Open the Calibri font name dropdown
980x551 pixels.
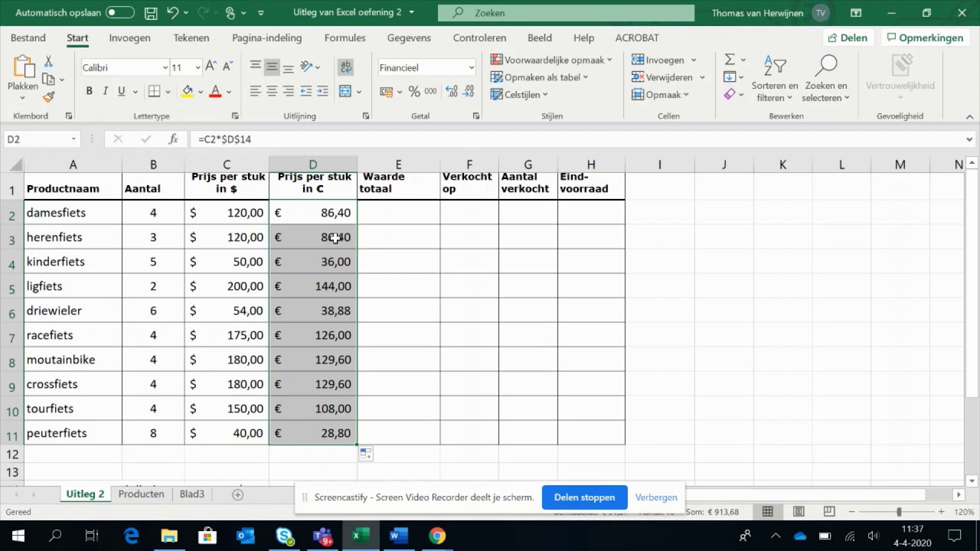pyautogui.click(x=165, y=67)
